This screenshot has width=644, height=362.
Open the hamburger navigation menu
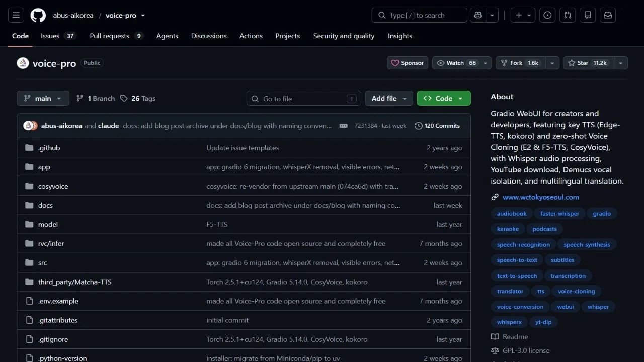point(16,15)
